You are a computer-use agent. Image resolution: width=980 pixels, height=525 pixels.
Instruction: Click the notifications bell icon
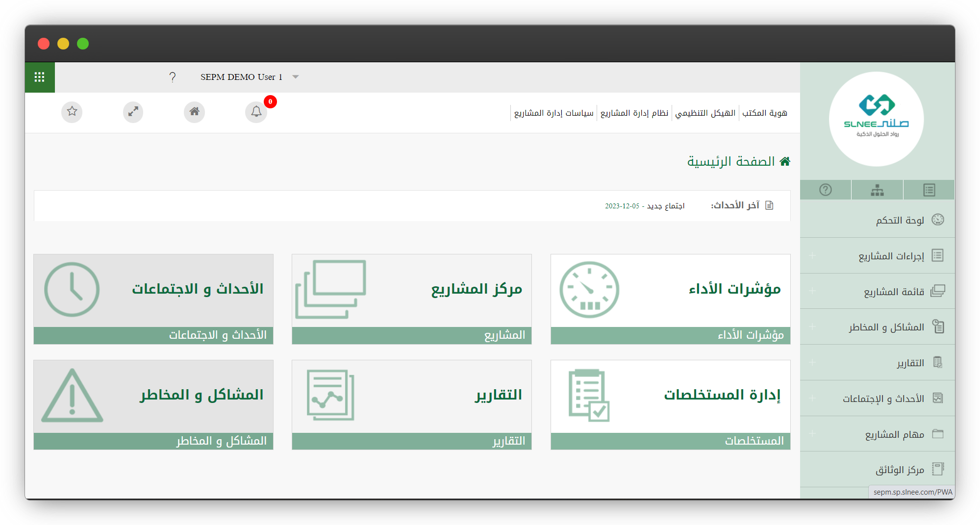256,112
